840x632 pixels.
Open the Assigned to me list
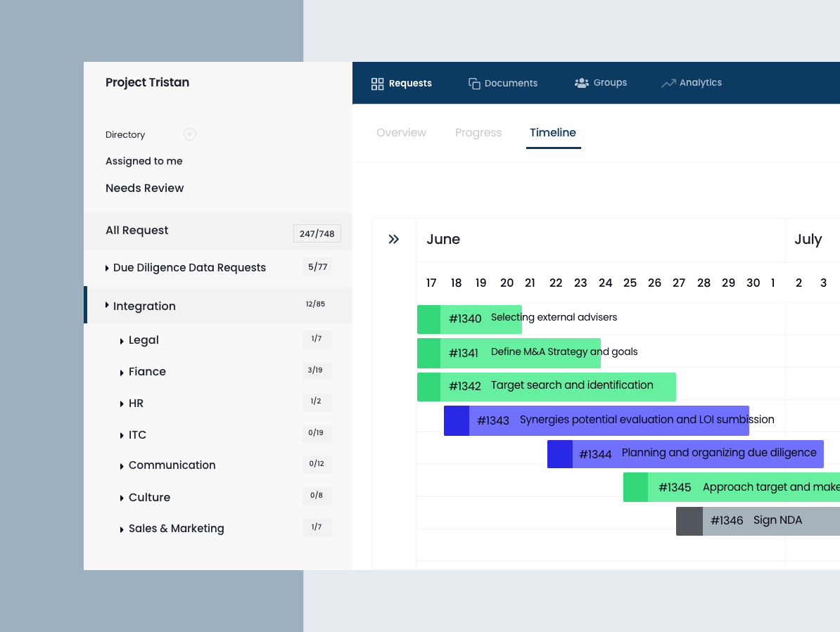pyautogui.click(x=144, y=161)
